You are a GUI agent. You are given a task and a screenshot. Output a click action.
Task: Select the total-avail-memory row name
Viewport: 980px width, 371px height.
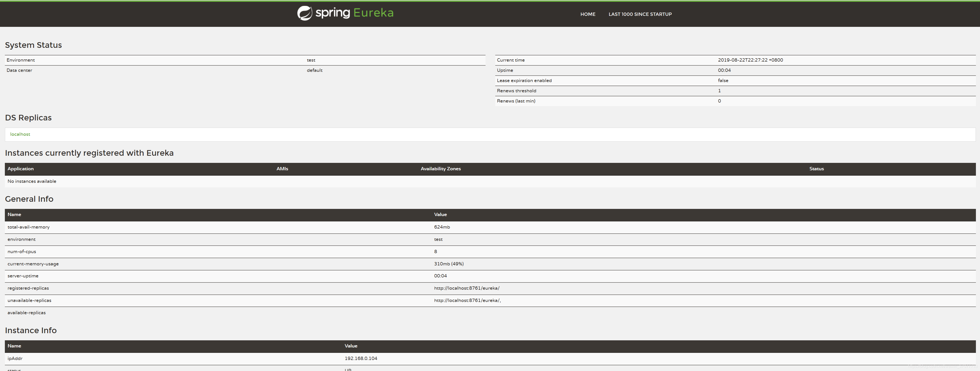[29, 227]
